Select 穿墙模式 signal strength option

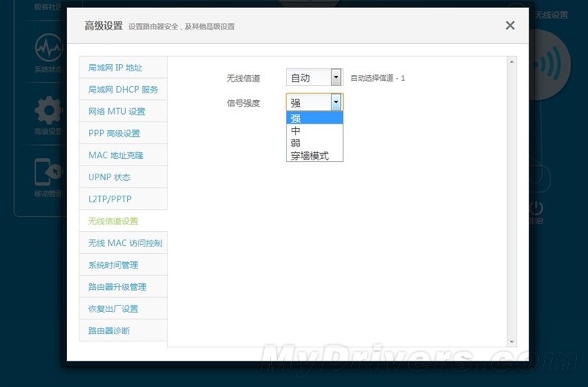314,155
